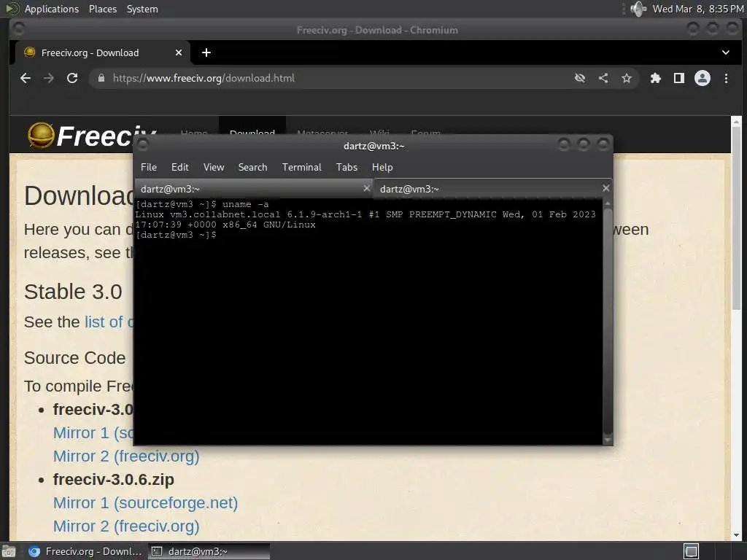
Task: Click the terminal window menu button
Action: click(x=143, y=144)
